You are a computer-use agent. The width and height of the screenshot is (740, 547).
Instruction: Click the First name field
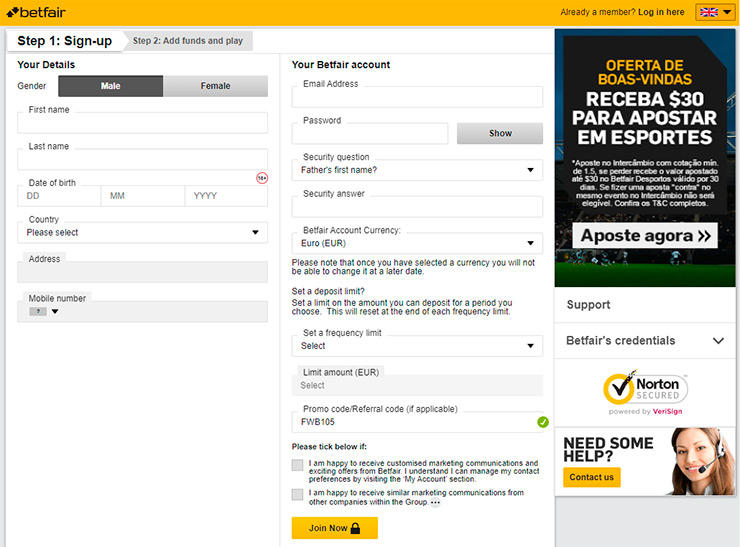tap(143, 123)
